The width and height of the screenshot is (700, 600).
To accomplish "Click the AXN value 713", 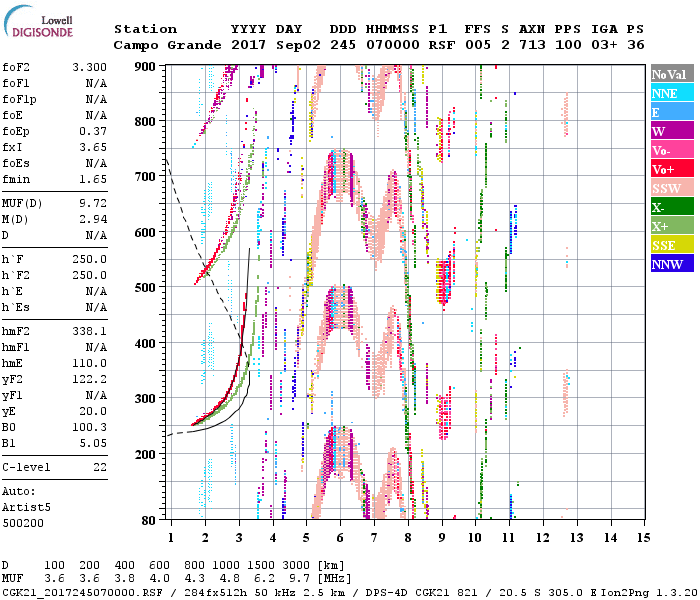I will click(532, 45).
